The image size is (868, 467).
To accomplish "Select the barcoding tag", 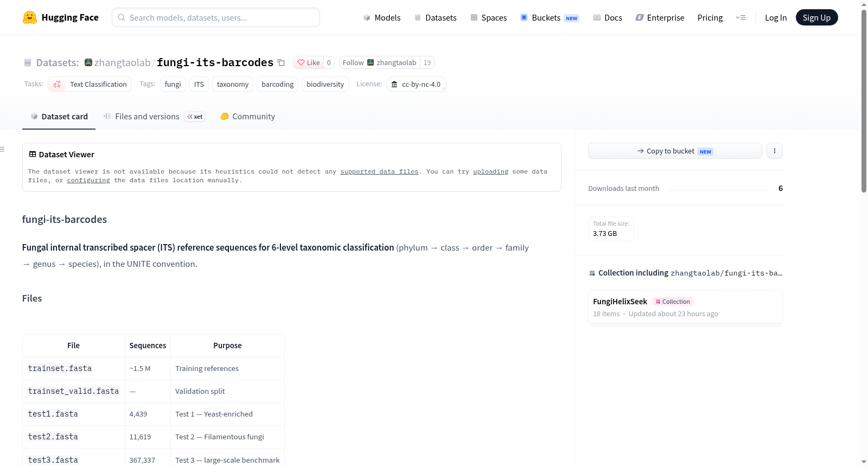I will tap(278, 84).
